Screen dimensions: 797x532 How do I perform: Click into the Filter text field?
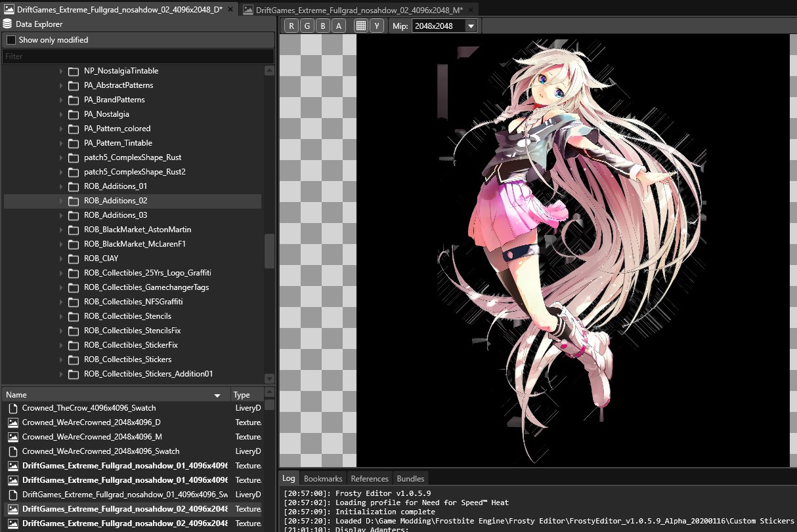tap(139, 56)
